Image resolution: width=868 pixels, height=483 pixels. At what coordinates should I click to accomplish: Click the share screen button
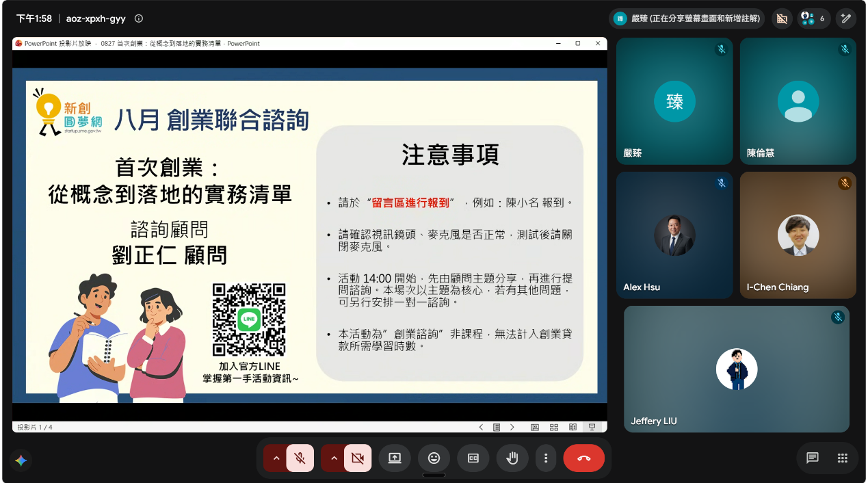tap(395, 458)
